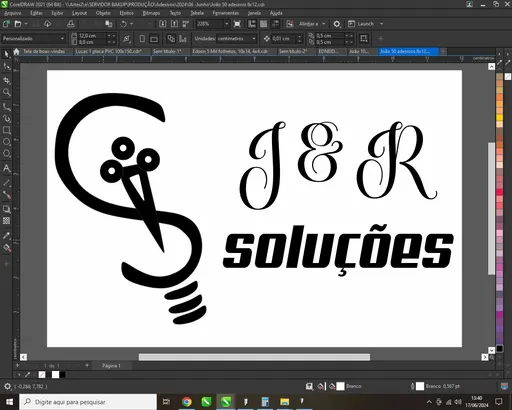Click the Import icon
This screenshot has height=410, width=512.
pos(162,24)
